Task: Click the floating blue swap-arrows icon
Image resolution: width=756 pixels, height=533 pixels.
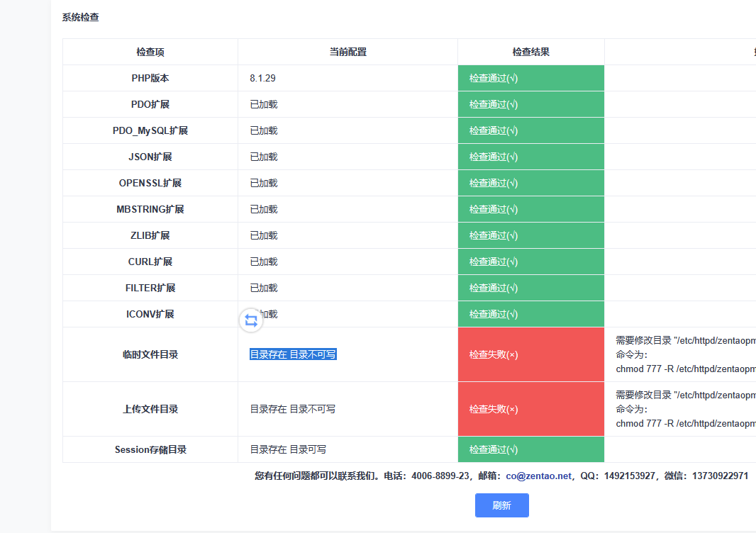Action: pyautogui.click(x=251, y=320)
